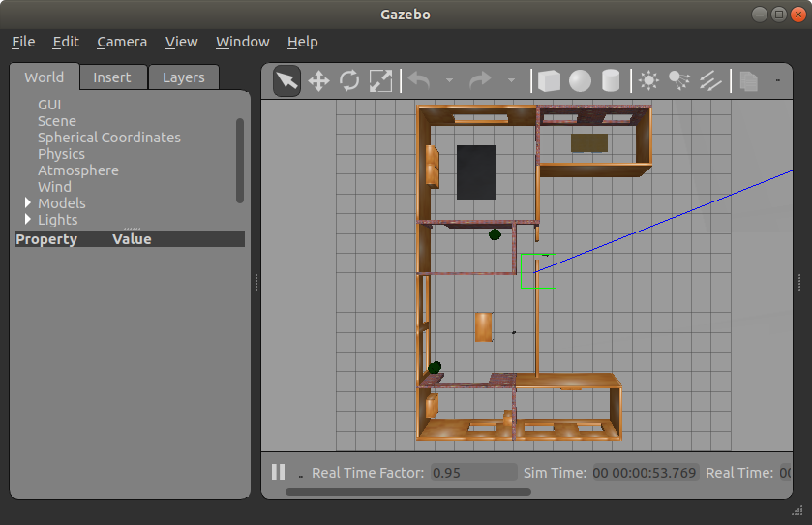
Task: Activate the translate mode tool
Action: (x=318, y=80)
